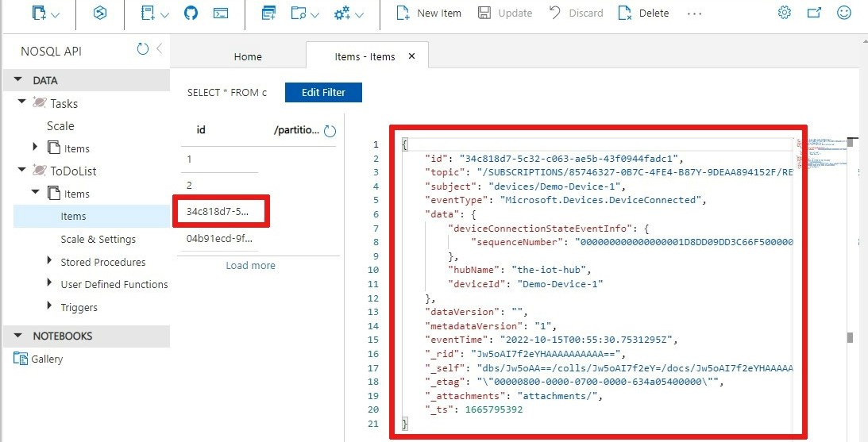Close the Items - Items tab
The height and width of the screenshot is (442, 868).
point(411,56)
